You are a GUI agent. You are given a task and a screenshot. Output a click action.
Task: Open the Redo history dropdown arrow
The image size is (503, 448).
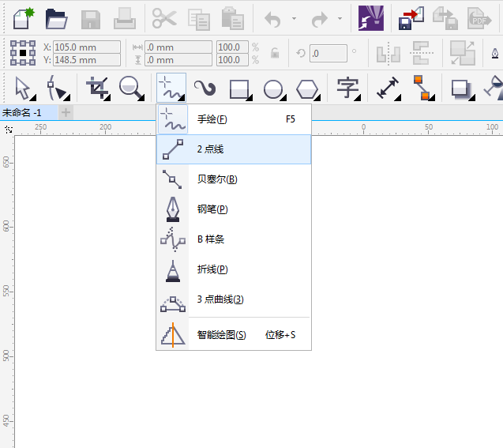[x=340, y=19]
